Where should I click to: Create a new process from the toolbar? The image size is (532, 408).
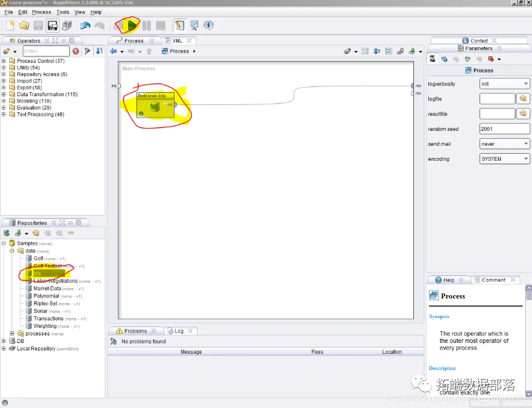tap(10, 25)
